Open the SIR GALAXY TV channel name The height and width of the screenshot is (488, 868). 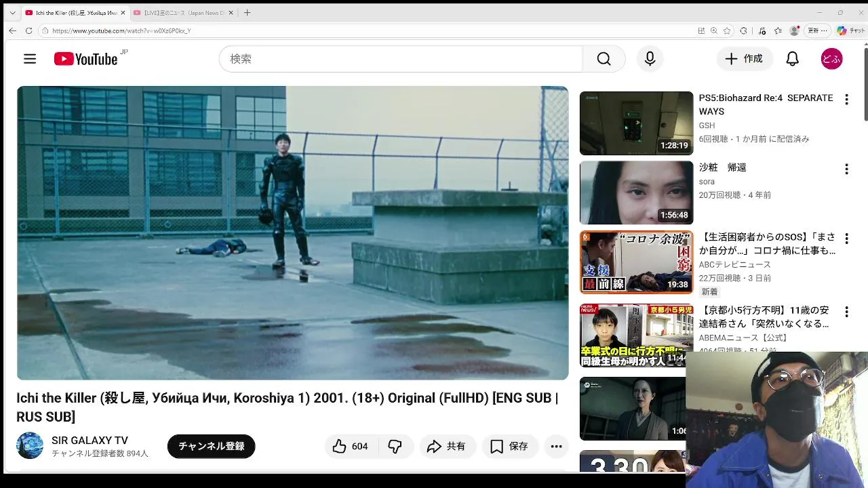[x=90, y=441]
